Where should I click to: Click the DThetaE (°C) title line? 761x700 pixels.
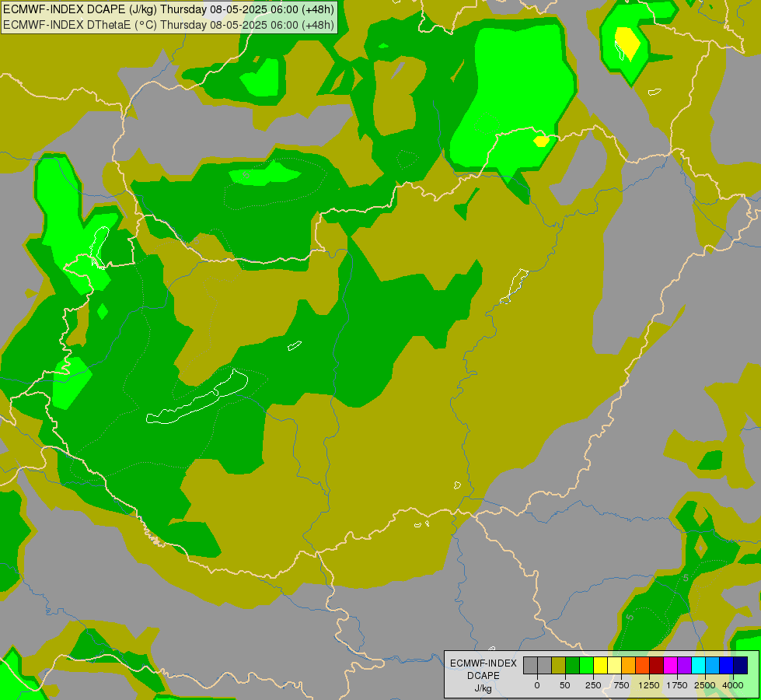[x=169, y=25]
